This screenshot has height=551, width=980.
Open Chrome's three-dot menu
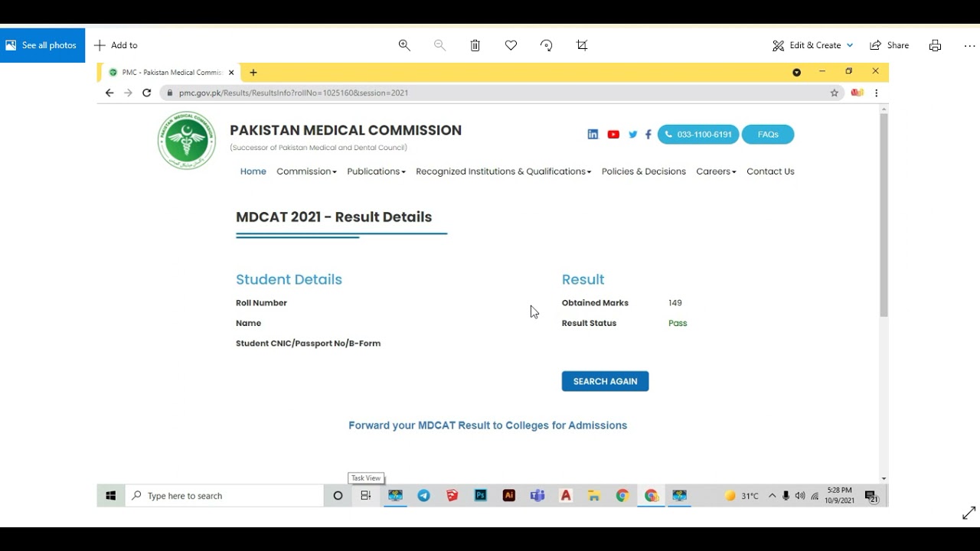pyautogui.click(x=876, y=93)
